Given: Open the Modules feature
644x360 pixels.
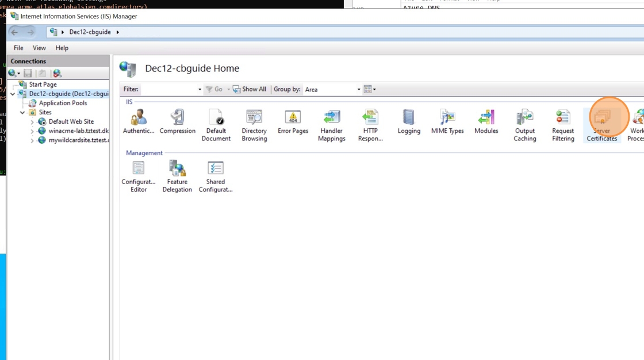Looking at the screenshot, I should 486,122.
